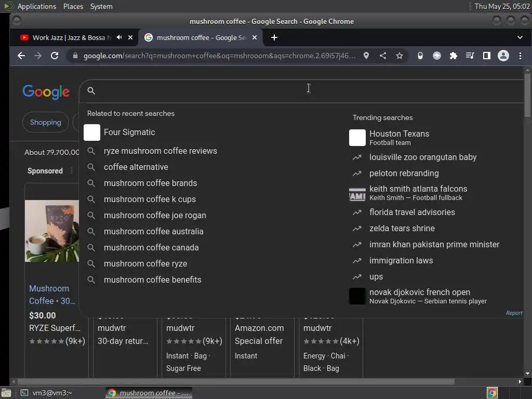Go forward using the browser forward arrow

37,56
